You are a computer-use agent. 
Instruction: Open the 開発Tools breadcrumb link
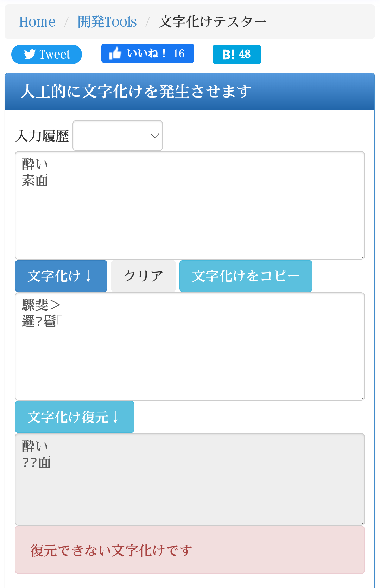point(107,22)
